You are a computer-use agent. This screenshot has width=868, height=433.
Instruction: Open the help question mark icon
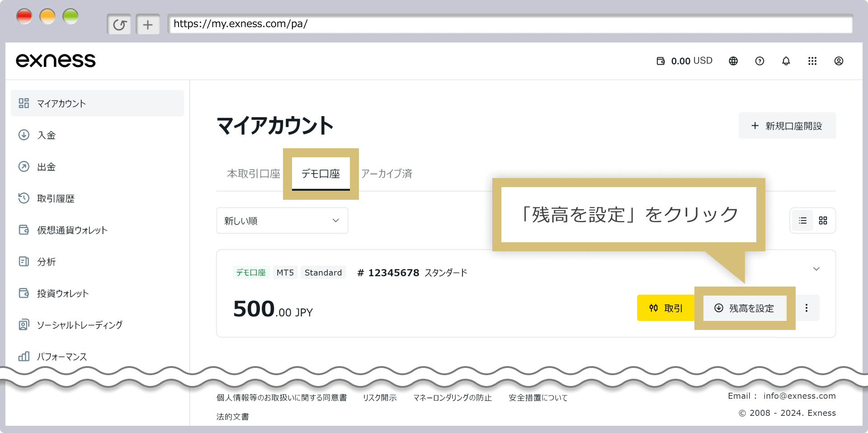759,61
